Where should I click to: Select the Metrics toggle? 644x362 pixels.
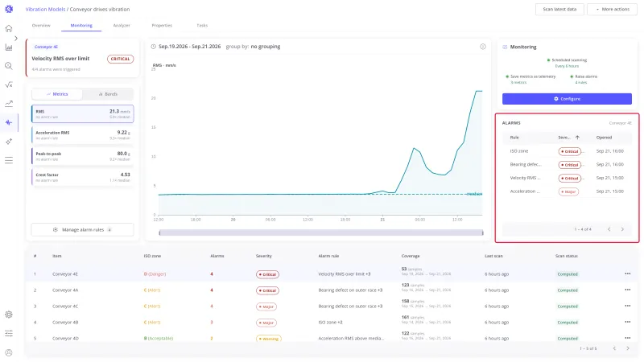tap(57, 94)
